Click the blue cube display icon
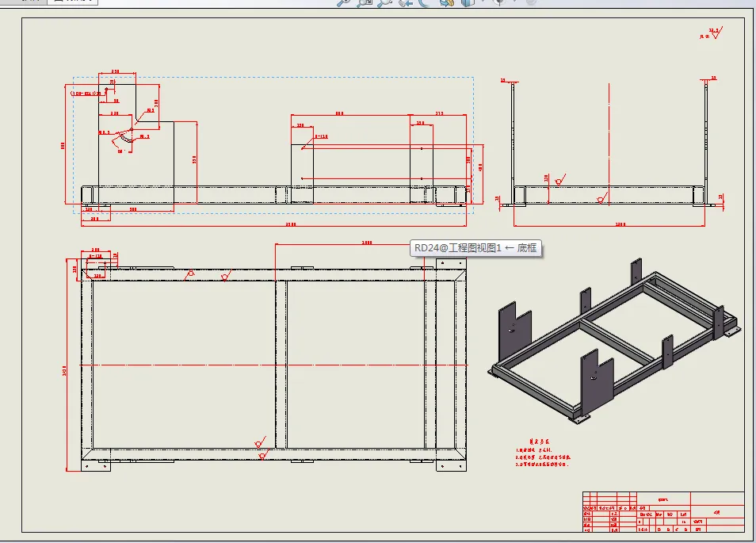This screenshot has width=756, height=543. [468, 2]
